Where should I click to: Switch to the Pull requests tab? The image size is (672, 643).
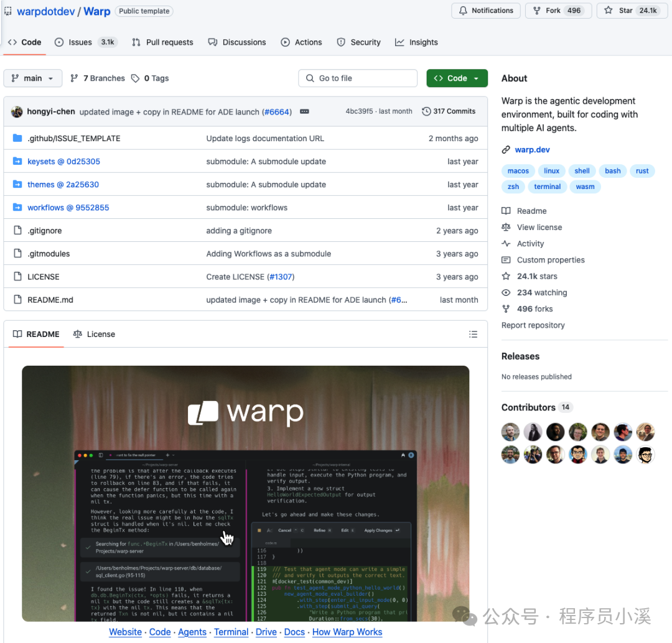pyautogui.click(x=162, y=42)
